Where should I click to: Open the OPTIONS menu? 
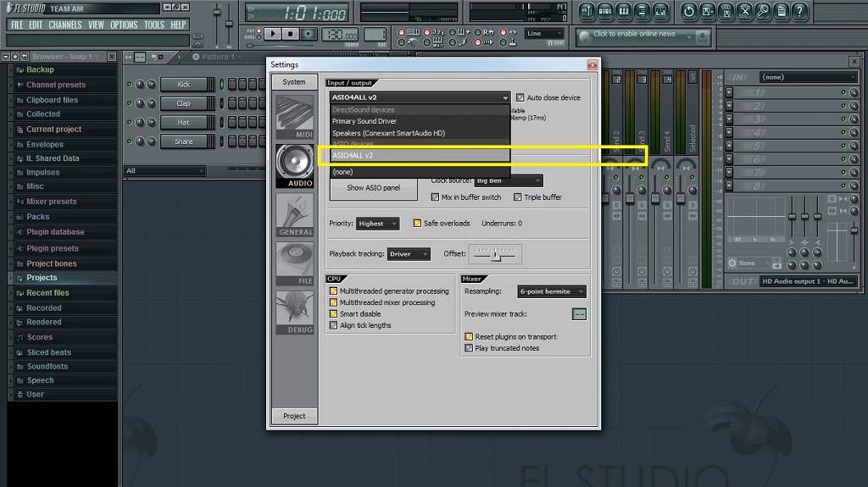[x=124, y=25]
